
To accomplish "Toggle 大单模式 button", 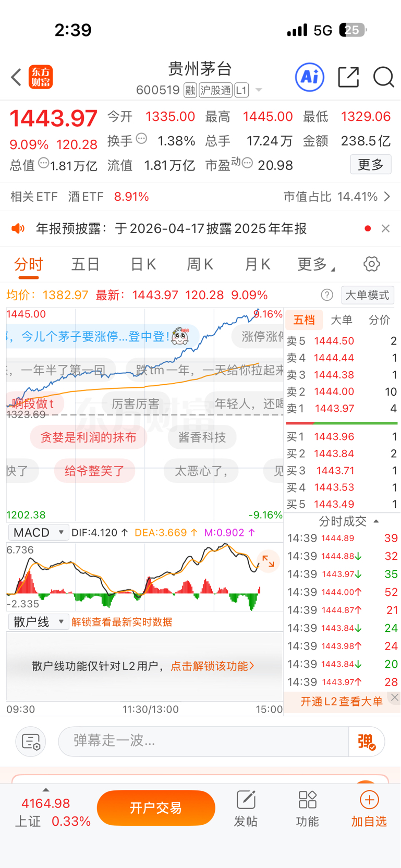I will click(368, 295).
